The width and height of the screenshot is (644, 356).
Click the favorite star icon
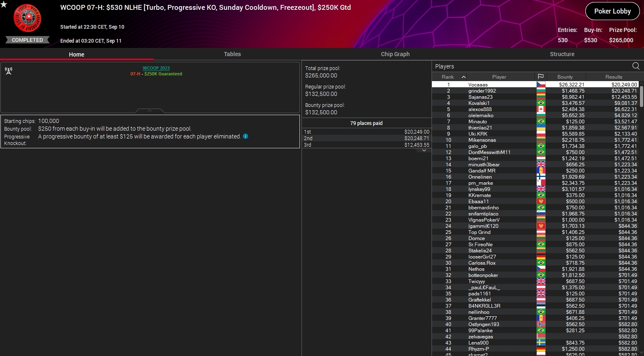[4, 4]
